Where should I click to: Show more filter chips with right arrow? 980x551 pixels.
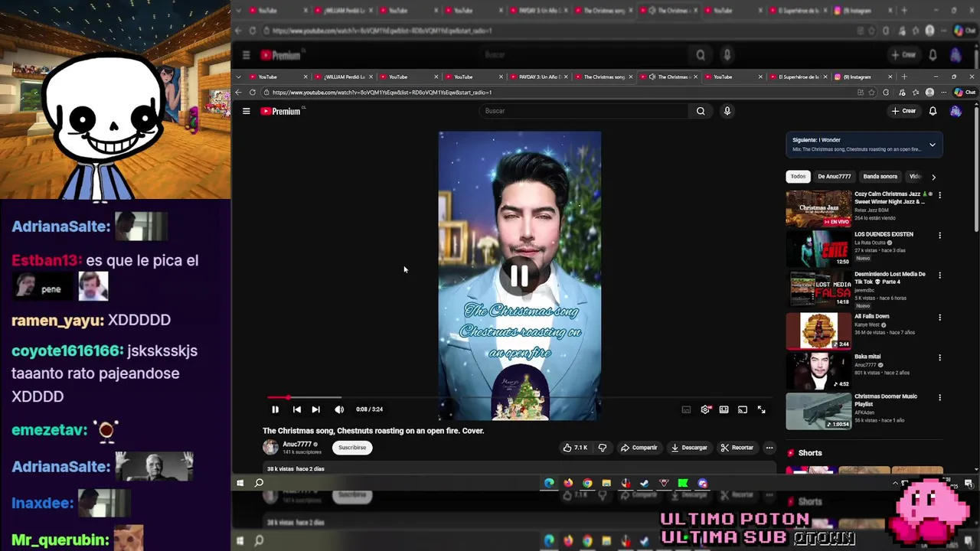pyautogui.click(x=933, y=177)
